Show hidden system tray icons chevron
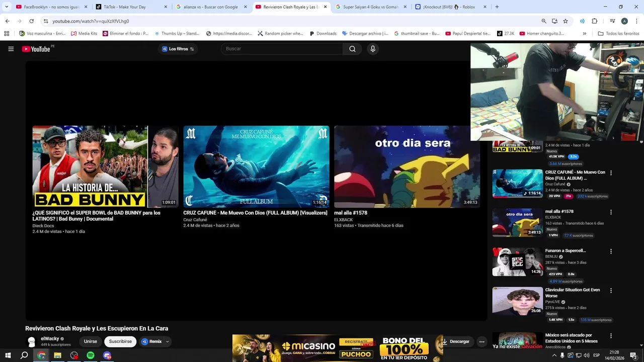Image resolution: width=644 pixels, height=362 pixels. point(554,355)
